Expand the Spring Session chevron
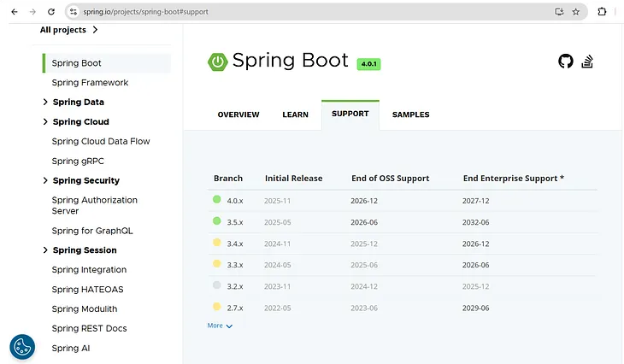 pyautogui.click(x=45, y=250)
